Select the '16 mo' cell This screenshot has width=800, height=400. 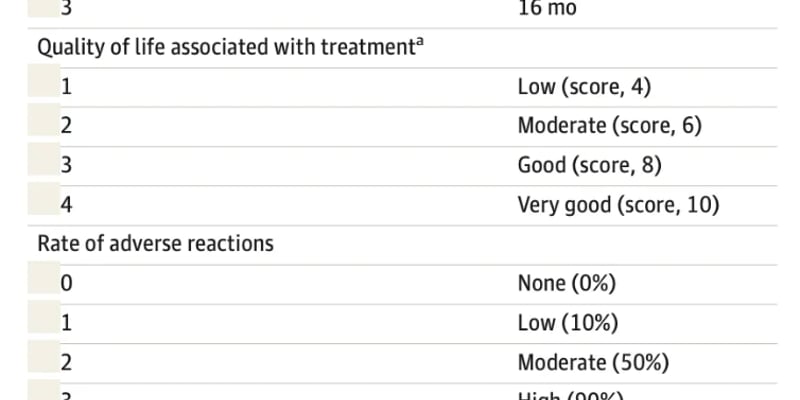tap(547, 8)
